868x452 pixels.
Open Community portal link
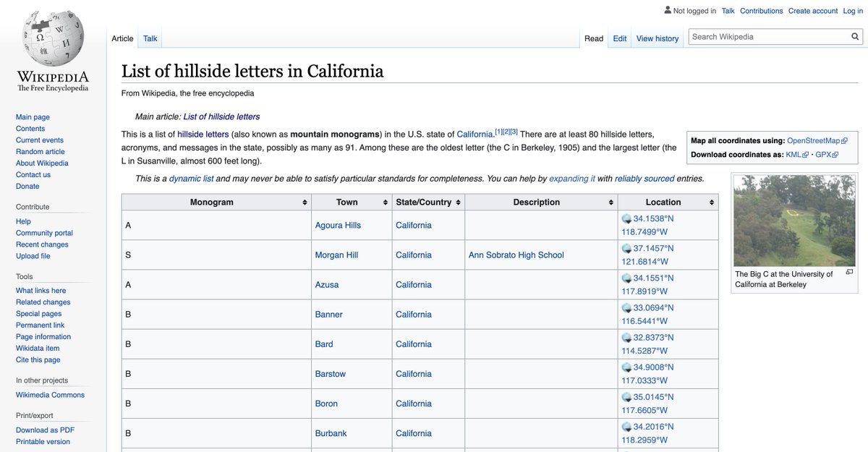coord(44,233)
